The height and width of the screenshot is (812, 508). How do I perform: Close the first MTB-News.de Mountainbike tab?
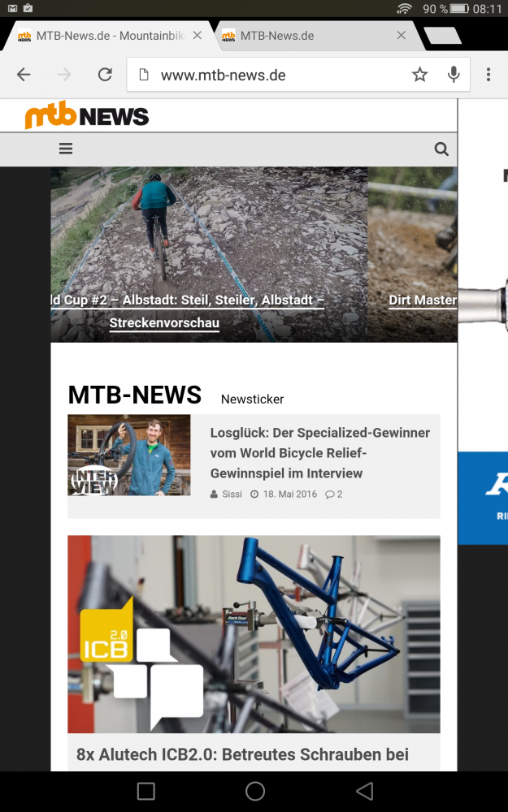(197, 35)
